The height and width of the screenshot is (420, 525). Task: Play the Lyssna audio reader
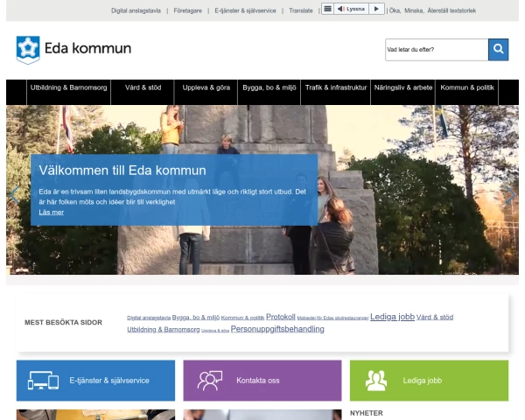pyautogui.click(x=376, y=9)
